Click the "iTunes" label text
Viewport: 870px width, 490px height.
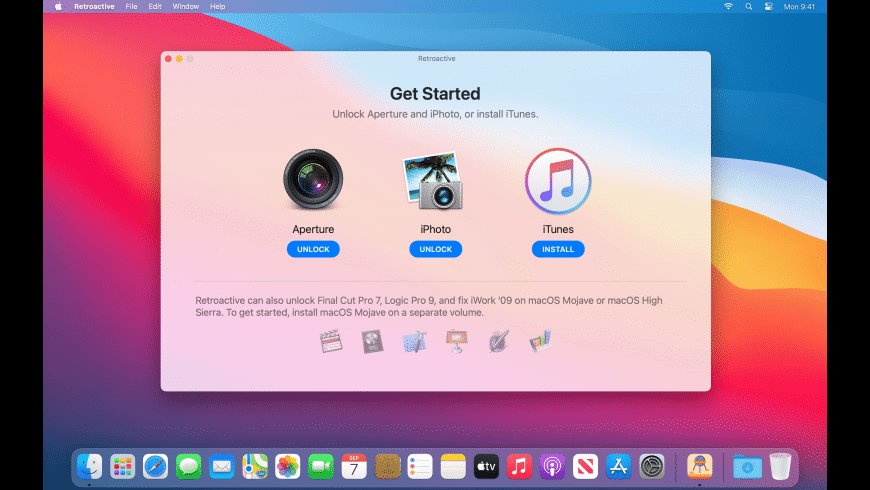click(558, 229)
